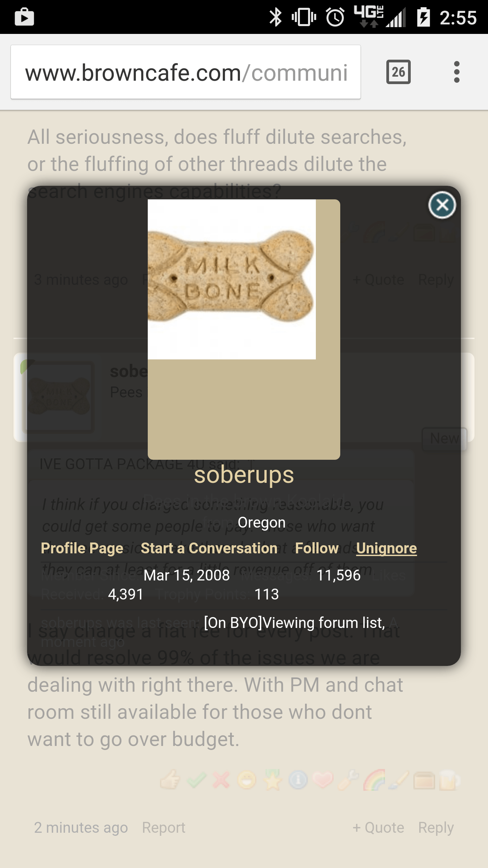
Task: Tap the rainbow reaction icon
Action: pyautogui.click(x=374, y=780)
